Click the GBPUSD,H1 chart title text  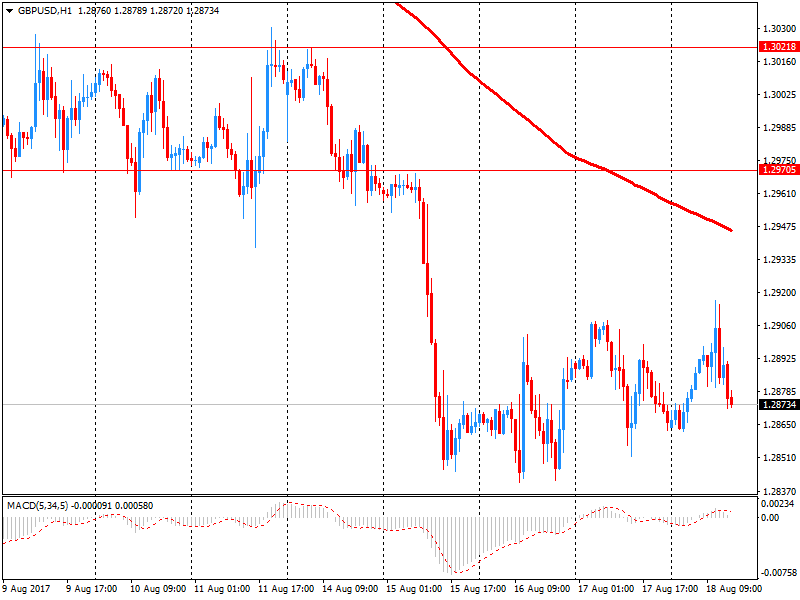[x=44, y=11]
